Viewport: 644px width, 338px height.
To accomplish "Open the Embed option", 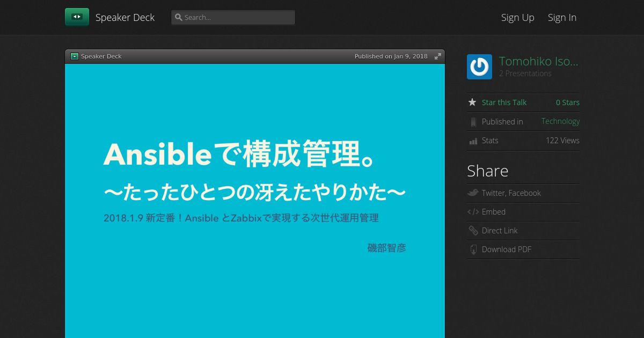I will [494, 212].
